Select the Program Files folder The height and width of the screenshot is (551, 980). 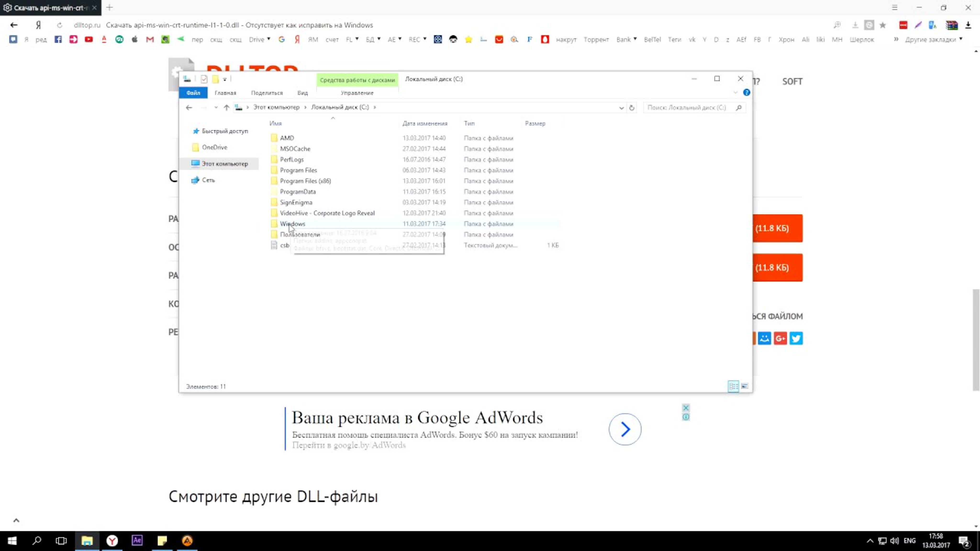pyautogui.click(x=298, y=170)
